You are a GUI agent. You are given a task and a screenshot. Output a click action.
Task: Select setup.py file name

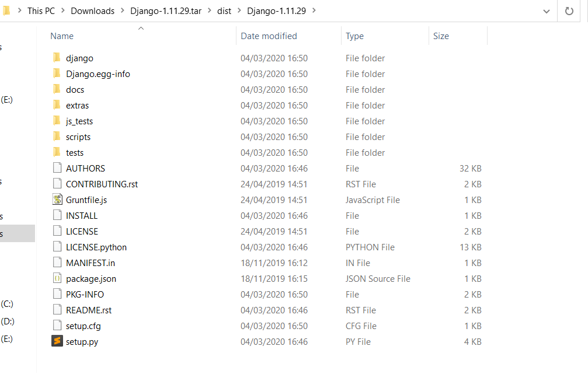pos(82,341)
